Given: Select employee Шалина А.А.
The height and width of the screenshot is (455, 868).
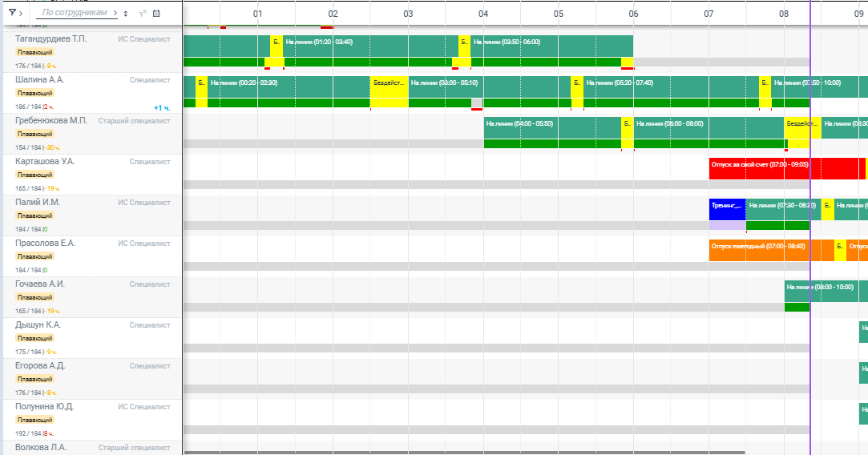Looking at the screenshot, I should click(40, 80).
